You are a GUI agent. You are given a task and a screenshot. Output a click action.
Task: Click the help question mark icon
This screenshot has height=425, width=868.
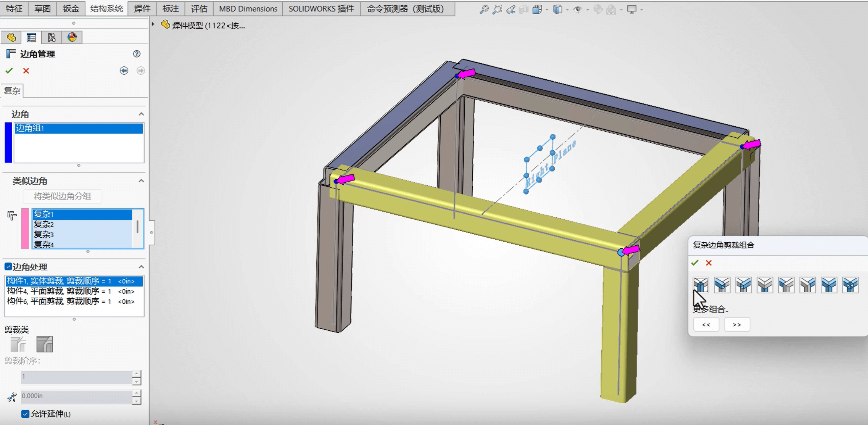[137, 54]
